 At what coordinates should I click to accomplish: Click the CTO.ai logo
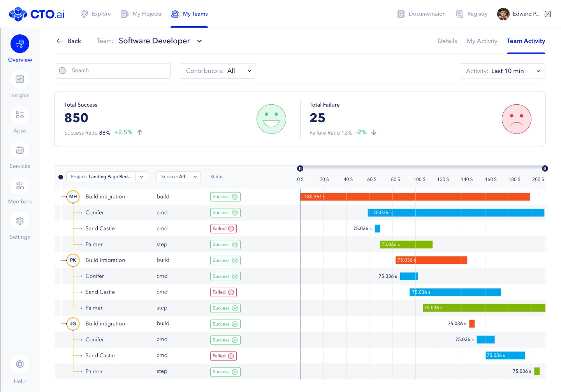[37, 14]
